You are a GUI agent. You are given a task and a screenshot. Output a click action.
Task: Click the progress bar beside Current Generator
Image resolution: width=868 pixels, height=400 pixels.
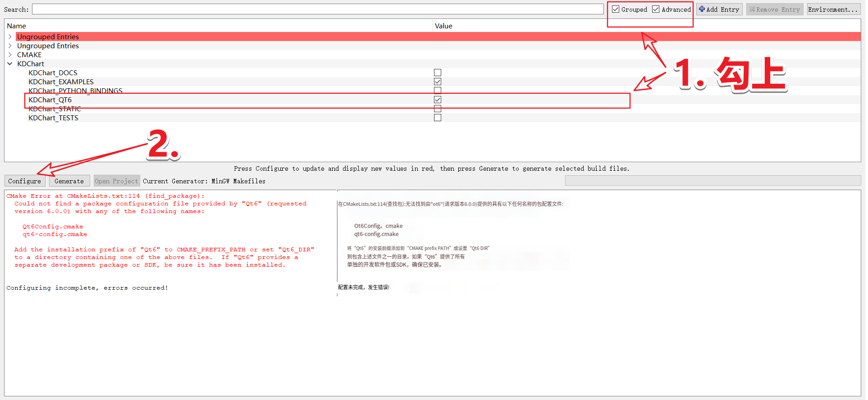coord(713,180)
